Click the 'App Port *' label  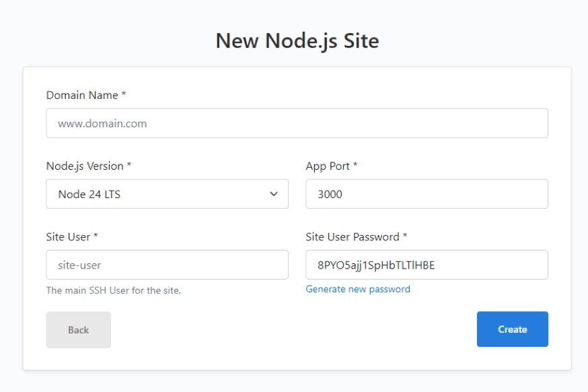(332, 166)
